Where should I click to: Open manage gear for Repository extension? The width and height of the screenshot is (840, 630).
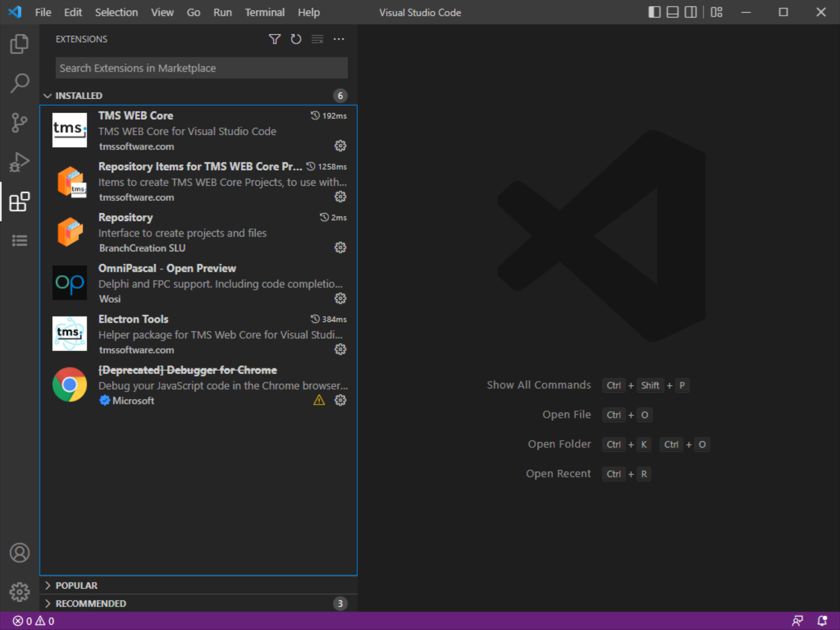tap(340, 248)
